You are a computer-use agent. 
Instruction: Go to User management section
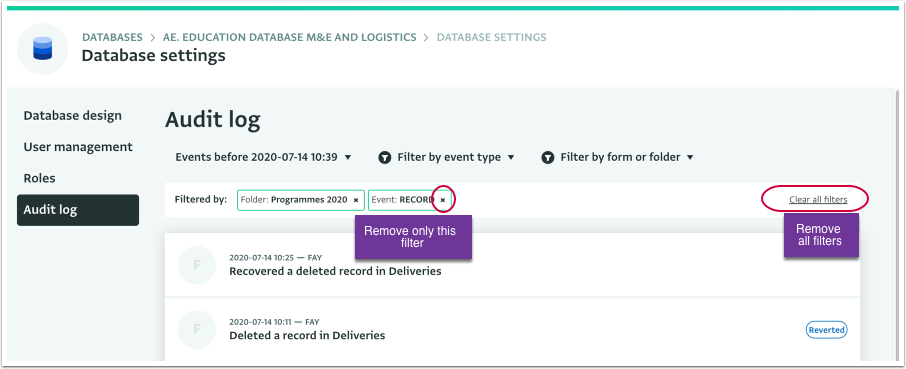point(78,147)
